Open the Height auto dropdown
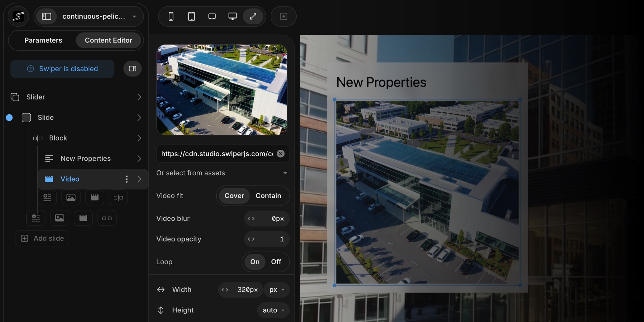The height and width of the screenshot is (322, 644). 273,310
